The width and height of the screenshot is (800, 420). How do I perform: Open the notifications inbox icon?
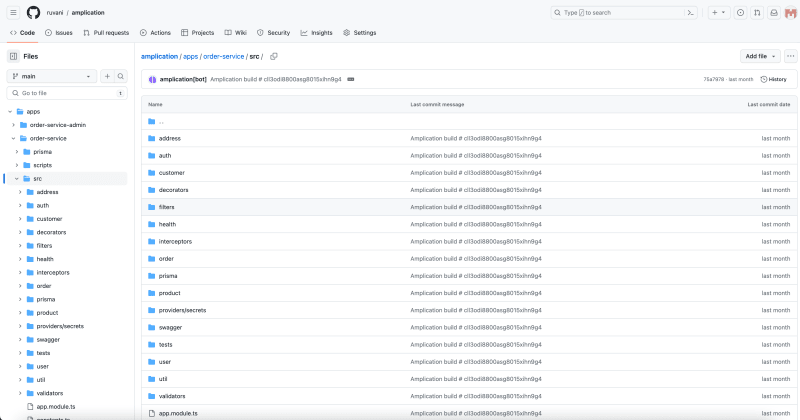(774, 13)
